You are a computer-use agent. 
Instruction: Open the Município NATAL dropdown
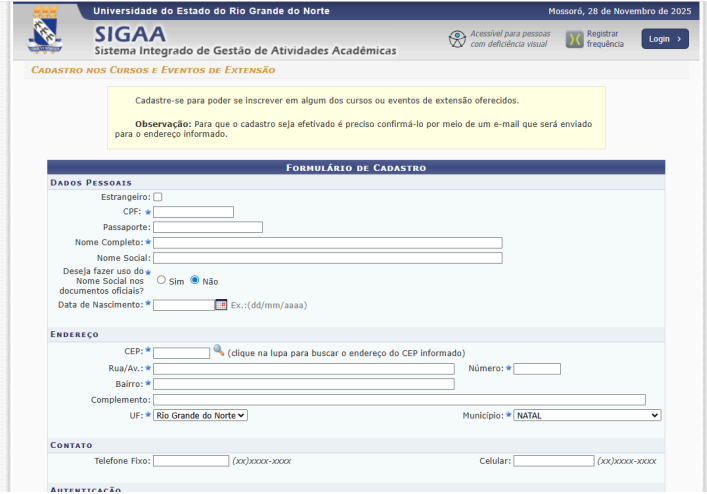(x=587, y=416)
